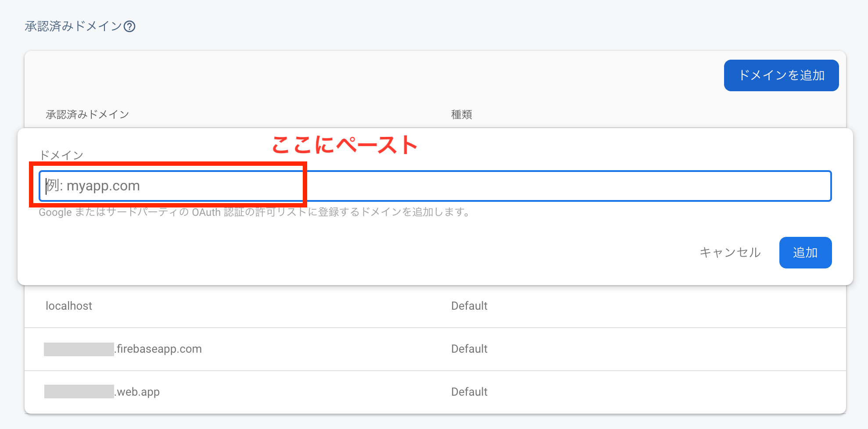This screenshot has height=429, width=868.
Task: Confirm with the blue 追加 button
Action: 805,253
